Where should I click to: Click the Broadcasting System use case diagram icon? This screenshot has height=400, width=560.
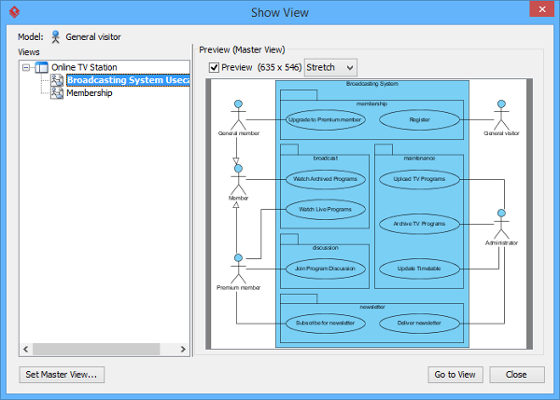point(57,80)
